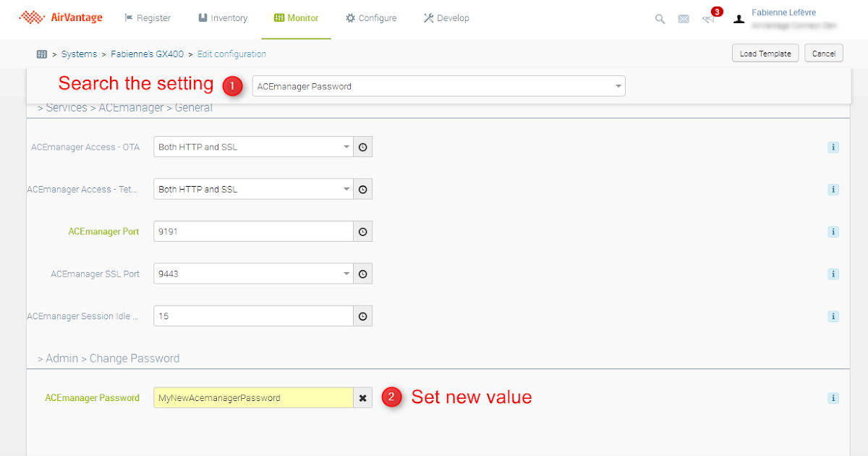
Task: Click Edit configuration breadcrumb
Action: [x=231, y=54]
